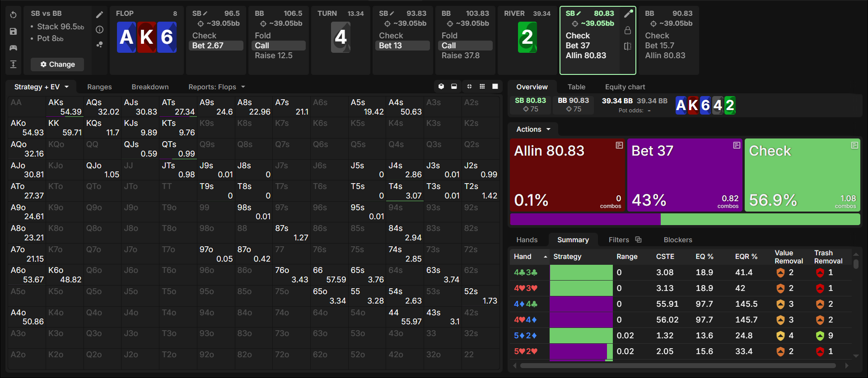868x378 pixels.
Task: Open the Blockers tab
Action: point(677,240)
